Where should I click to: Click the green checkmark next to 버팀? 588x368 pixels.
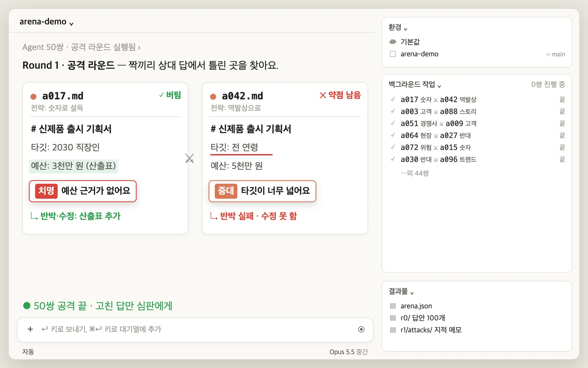point(161,95)
